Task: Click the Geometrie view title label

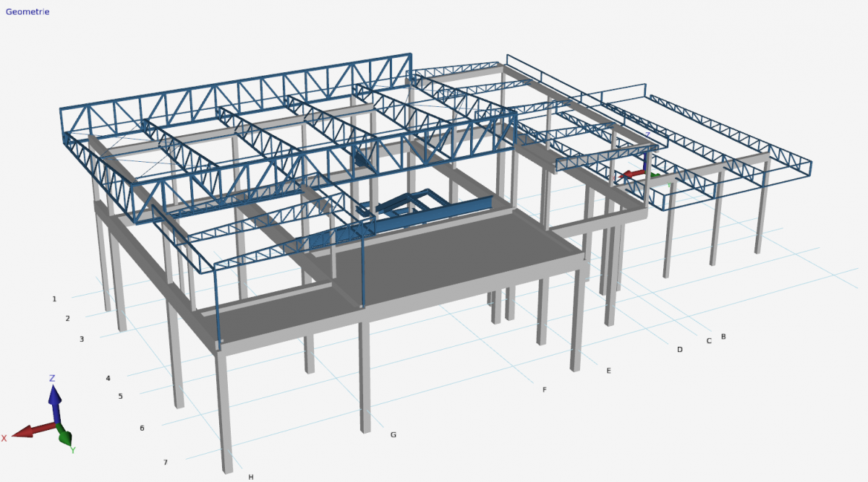Action: (27, 12)
